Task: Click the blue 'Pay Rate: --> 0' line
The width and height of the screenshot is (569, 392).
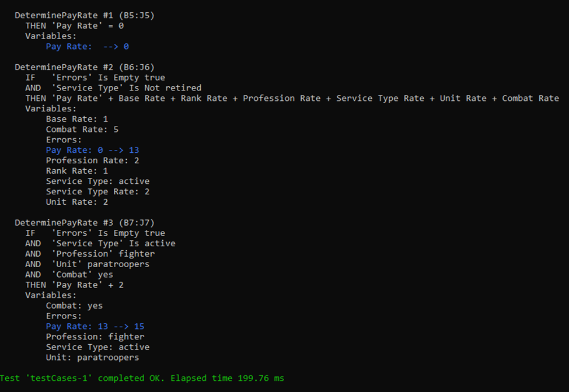Action: [87, 47]
